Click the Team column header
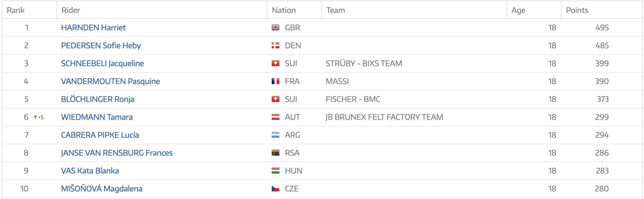 (x=336, y=10)
